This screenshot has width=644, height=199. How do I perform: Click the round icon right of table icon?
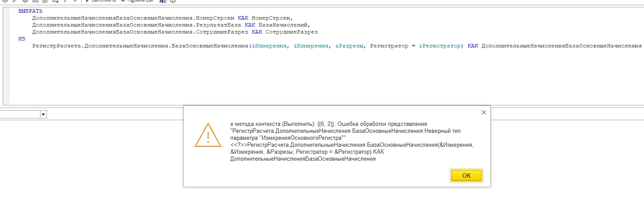point(172,1)
